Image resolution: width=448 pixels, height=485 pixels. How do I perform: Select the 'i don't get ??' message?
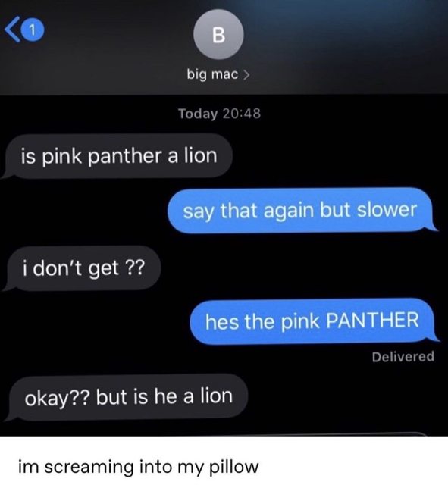(x=82, y=268)
